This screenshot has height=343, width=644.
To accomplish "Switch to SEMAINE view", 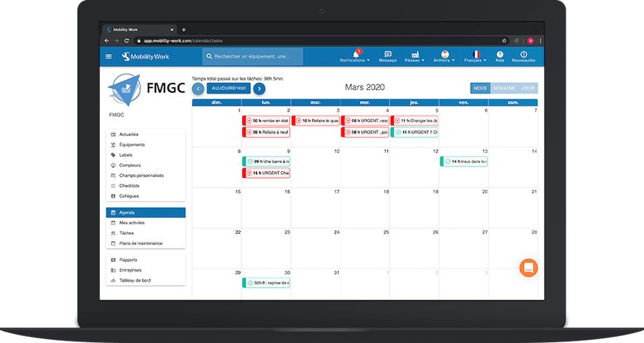I will 504,88.
